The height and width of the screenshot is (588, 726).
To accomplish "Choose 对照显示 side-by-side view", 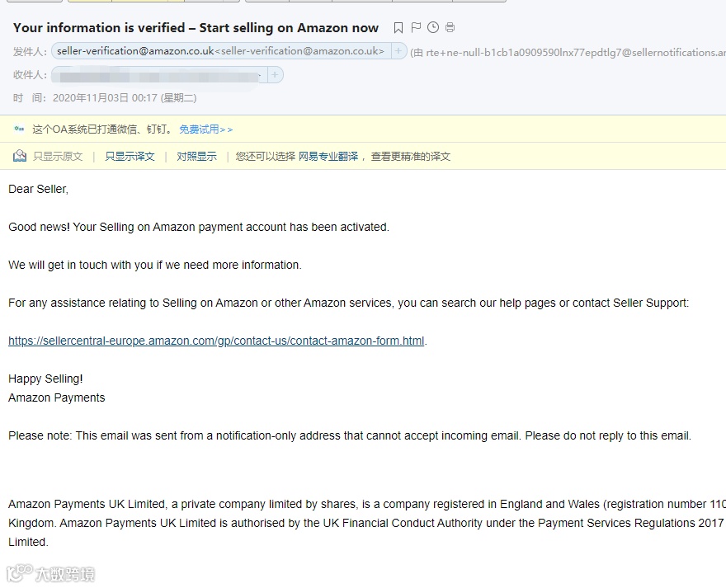I will point(196,157).
